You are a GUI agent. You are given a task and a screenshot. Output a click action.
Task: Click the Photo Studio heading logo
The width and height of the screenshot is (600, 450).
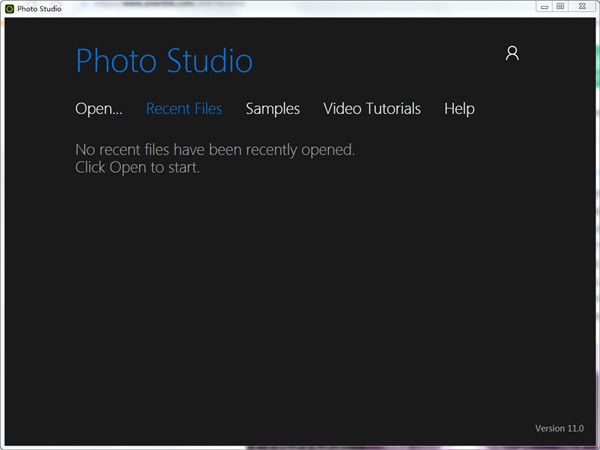click(164, 60)
